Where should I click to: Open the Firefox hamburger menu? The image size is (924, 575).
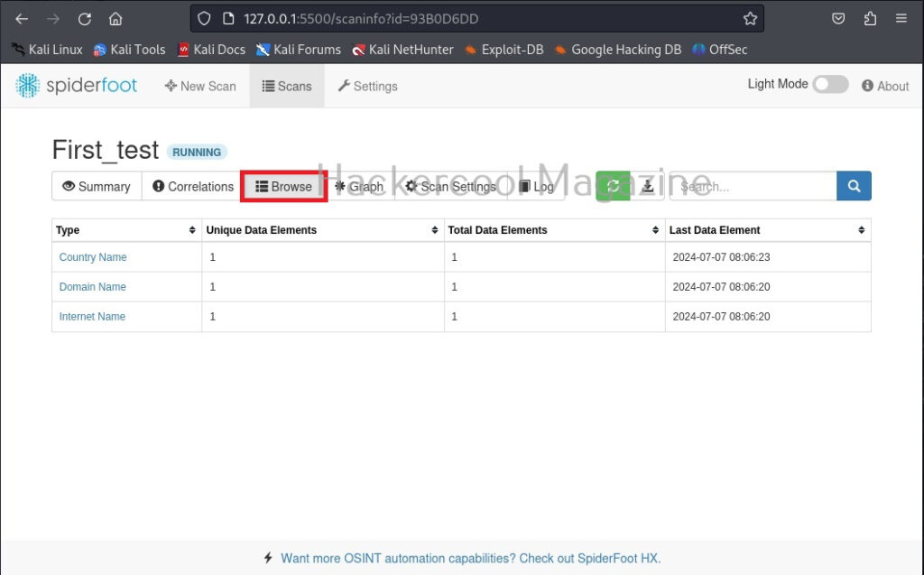coord(901,19)
